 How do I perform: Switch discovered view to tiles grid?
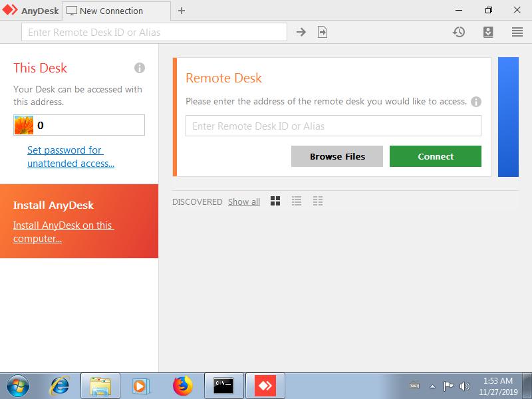(275, 201)
